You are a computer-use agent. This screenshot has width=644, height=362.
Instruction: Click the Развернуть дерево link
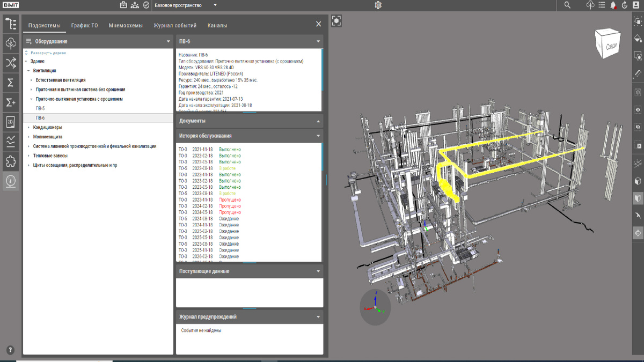point(48,53)
